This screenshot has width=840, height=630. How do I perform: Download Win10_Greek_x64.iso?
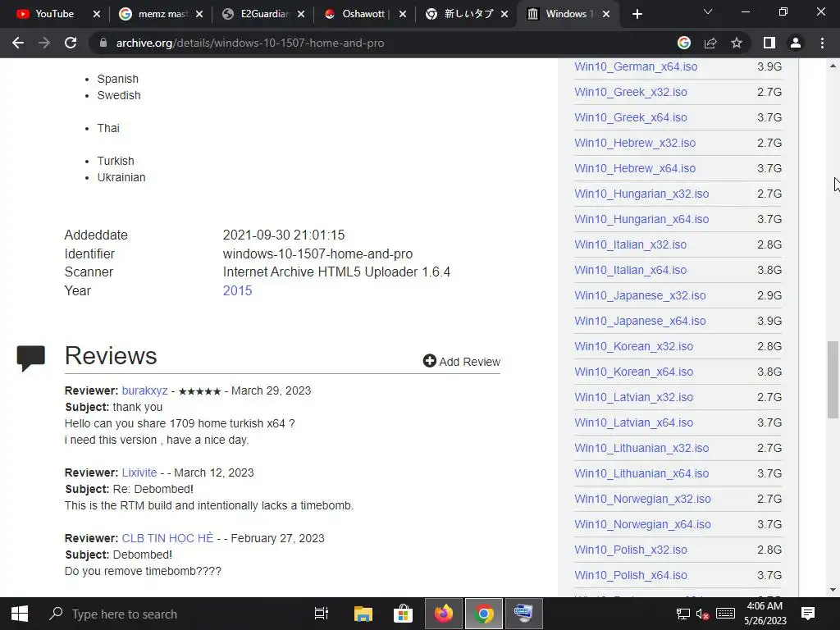point(631,117)
